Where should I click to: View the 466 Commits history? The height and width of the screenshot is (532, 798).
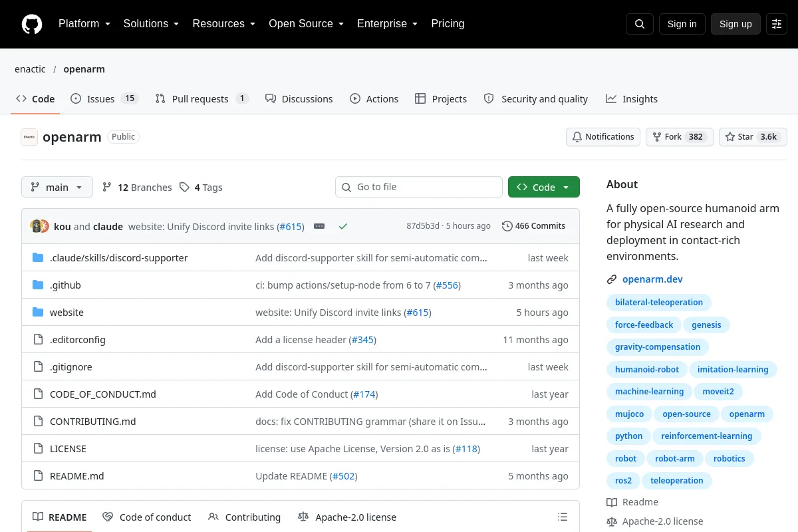(x=533, y=226)
